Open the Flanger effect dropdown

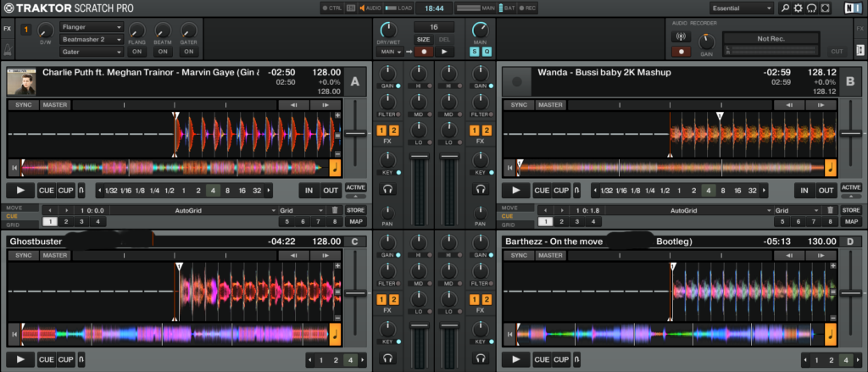92,27
